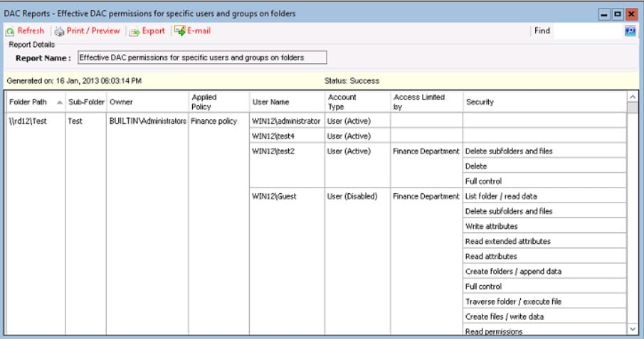This screenshot has height=339, width=644.
Task: Click the printer icon for Print / Preview
Action: 60,31
